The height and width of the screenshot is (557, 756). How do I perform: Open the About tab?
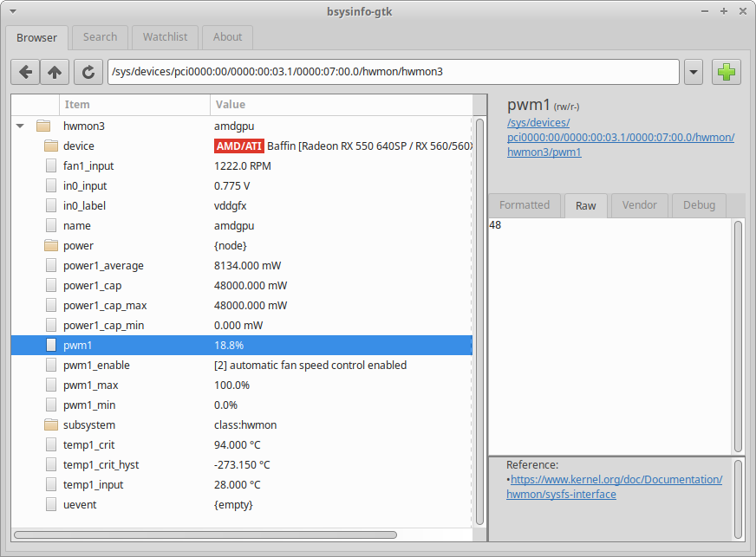coord(227,37)
